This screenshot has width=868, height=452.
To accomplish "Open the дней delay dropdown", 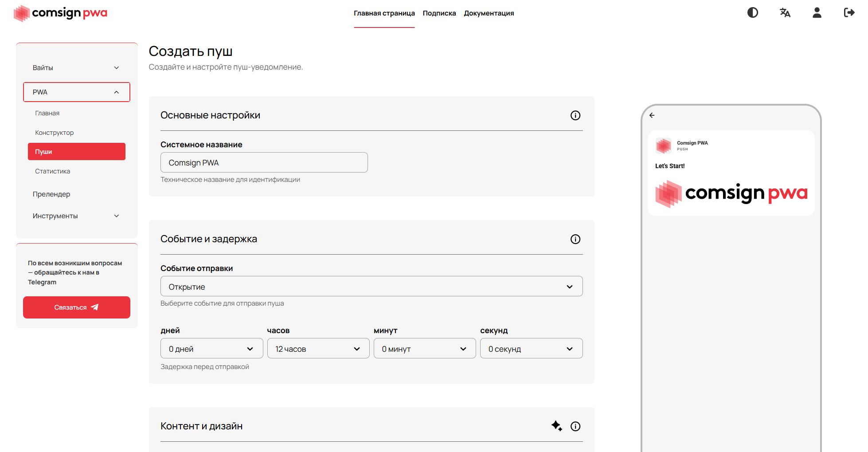I will click(212, 349).
